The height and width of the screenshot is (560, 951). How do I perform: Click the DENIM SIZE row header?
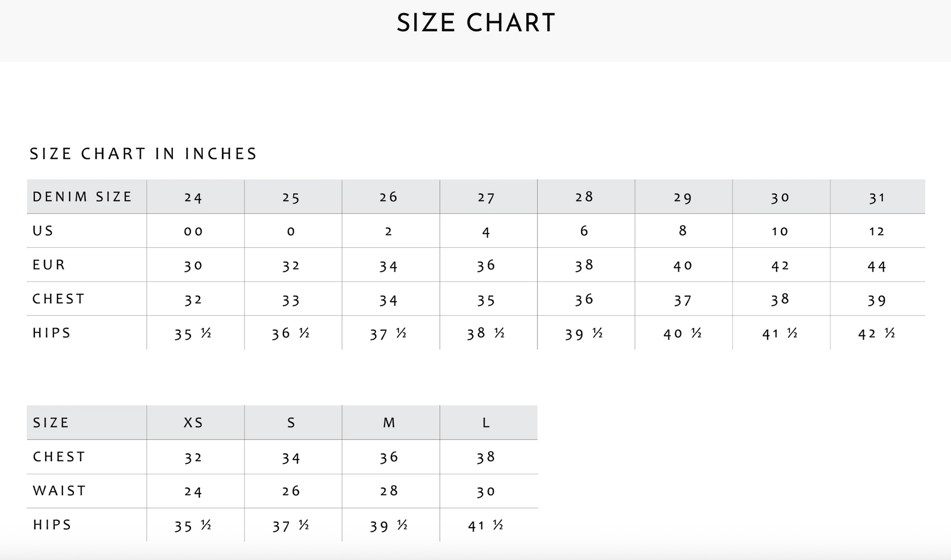tap(82, 197)
